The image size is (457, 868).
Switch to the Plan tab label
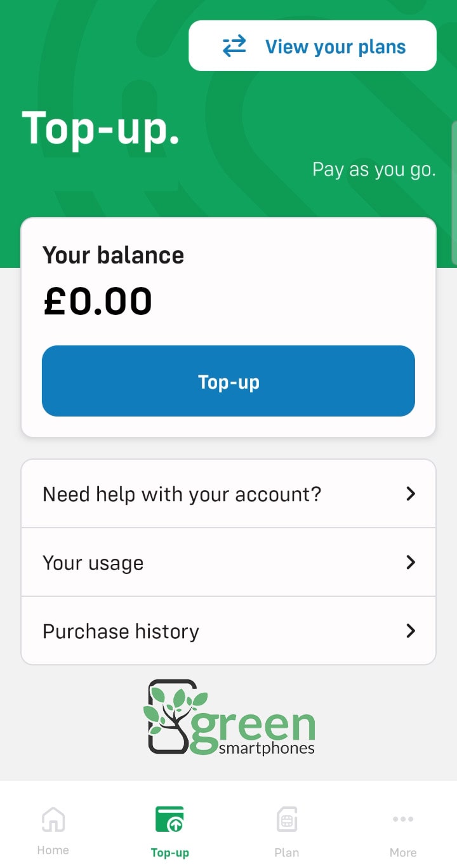pos(287,852)
